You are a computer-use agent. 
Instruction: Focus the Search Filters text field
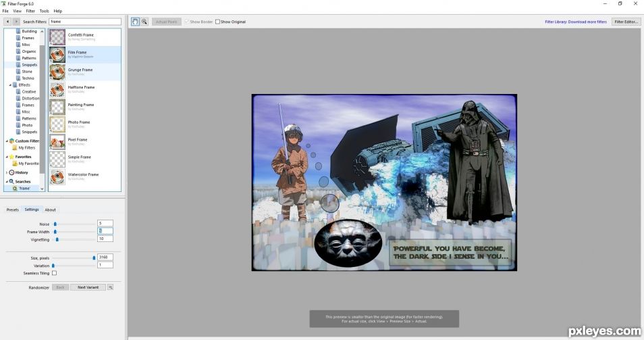[85, 22]
